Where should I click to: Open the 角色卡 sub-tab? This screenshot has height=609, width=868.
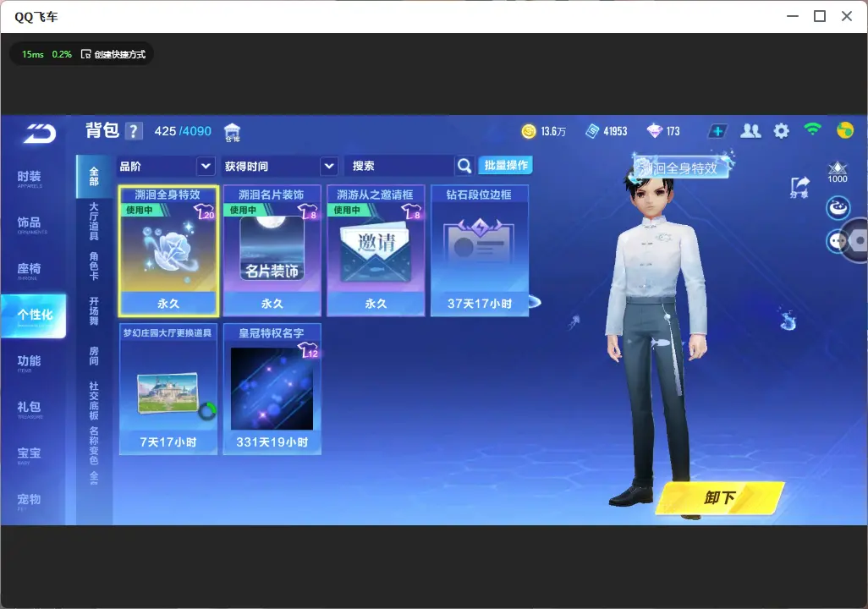[x=94, y=266]
